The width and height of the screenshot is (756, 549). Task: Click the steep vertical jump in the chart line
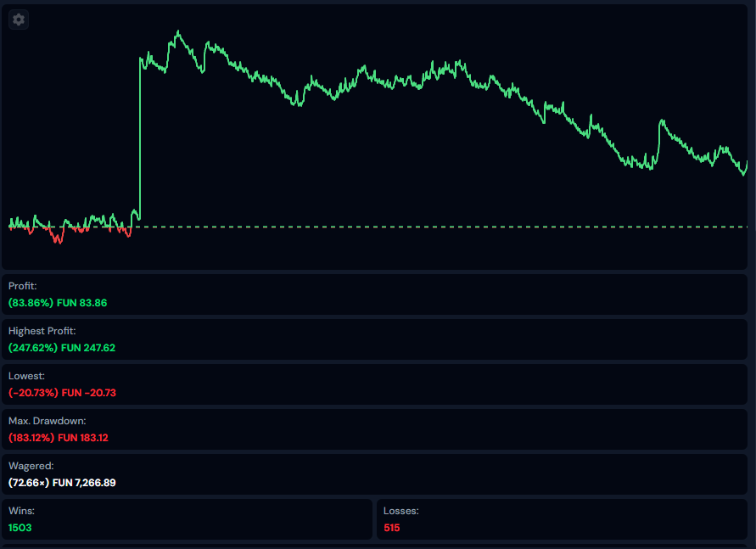point(140,136)
